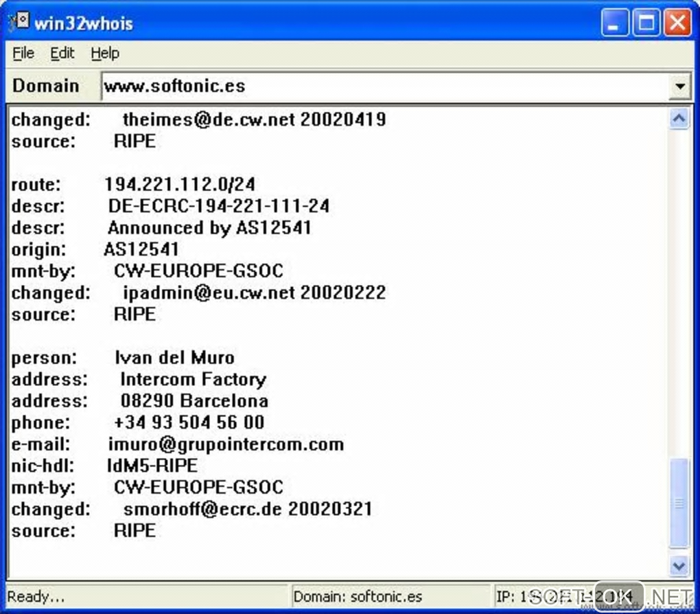The height and width of the screenshot is (614, 700).
Task: Click the phone number +34 93 504 56 00
Action: click(x=189, y=422)
